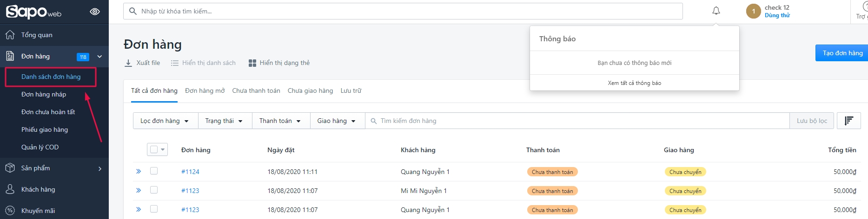This screenshot has height=219, width=868.
Task: Click the Xuất file download icon
Action: click(x=128, y=63)
